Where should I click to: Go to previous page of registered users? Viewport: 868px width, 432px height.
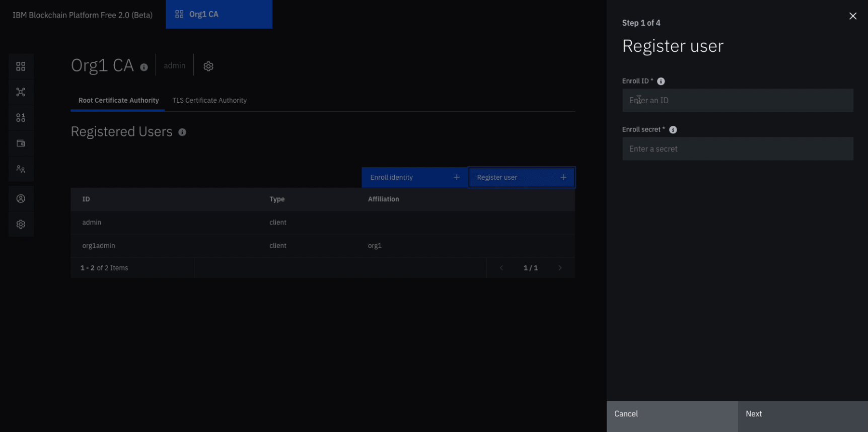[x=501, y=268]
